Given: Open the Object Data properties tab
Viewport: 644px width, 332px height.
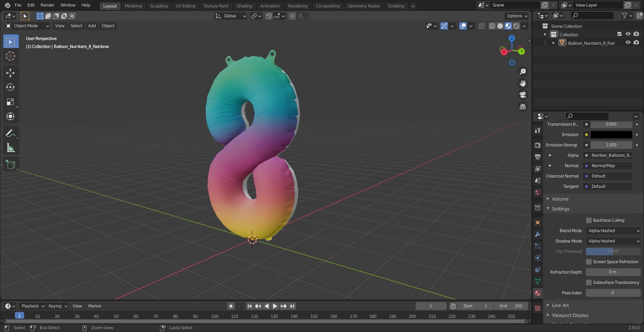Looking at the screenshot, I should (x=537, y=281).
